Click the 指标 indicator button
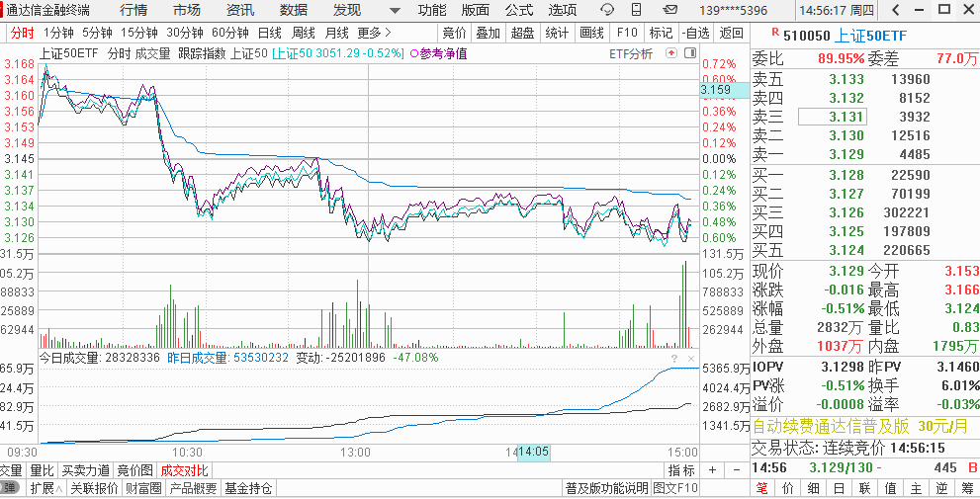This screenshot has height=499, width=980. click(x=681, y=470)
